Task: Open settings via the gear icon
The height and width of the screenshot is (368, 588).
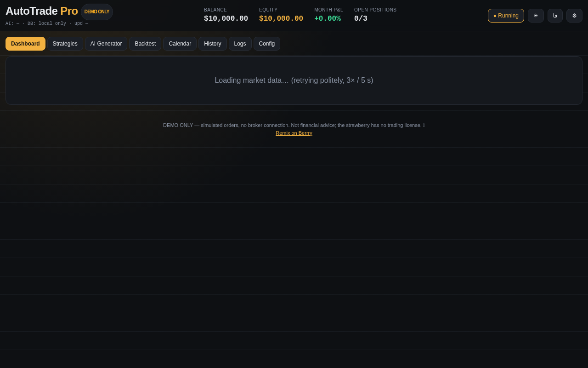Action: click(x=574, y=16)
